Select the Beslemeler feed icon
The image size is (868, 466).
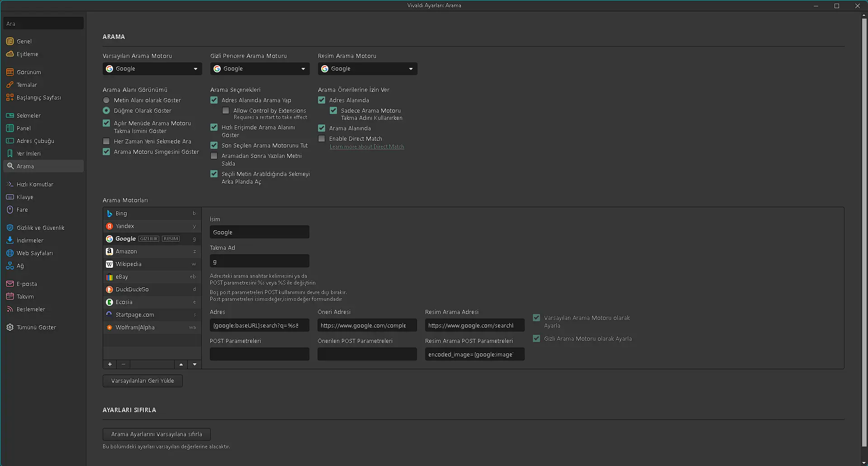tap(10, 309)
